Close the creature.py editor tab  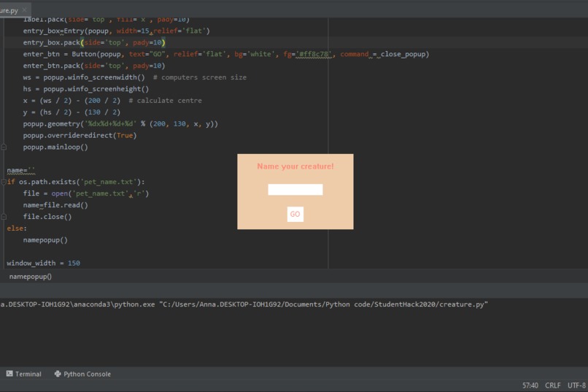24,10
